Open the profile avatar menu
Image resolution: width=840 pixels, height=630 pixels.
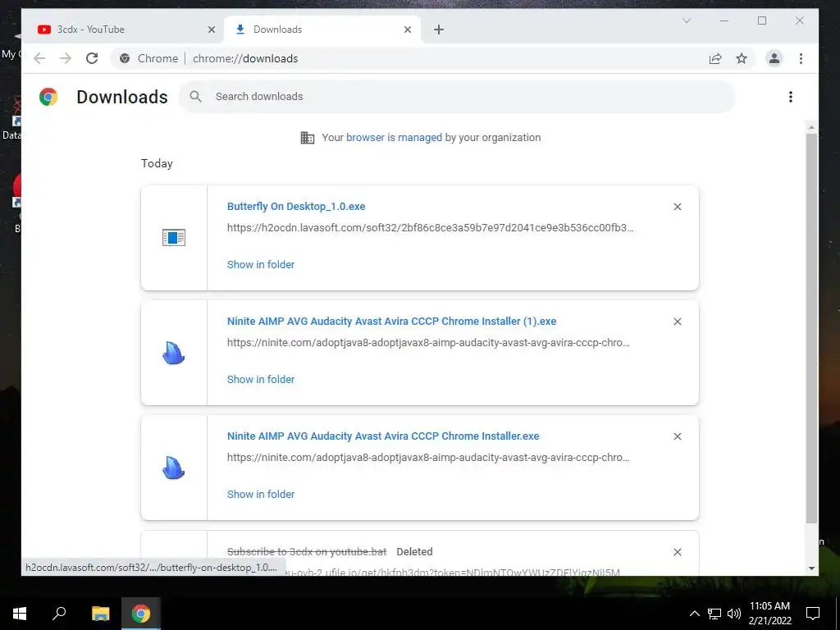point(774,58)
